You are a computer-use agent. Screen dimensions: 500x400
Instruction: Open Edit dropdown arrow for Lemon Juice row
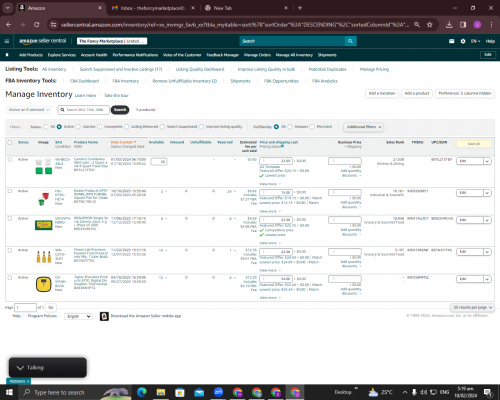[x=487, y=220]
